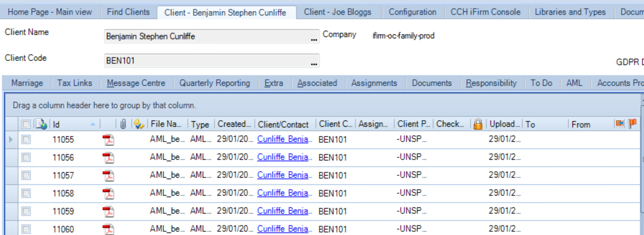Sort by the Type column header
This screenshot has width=644, height=235.
[x=201, y=124]
